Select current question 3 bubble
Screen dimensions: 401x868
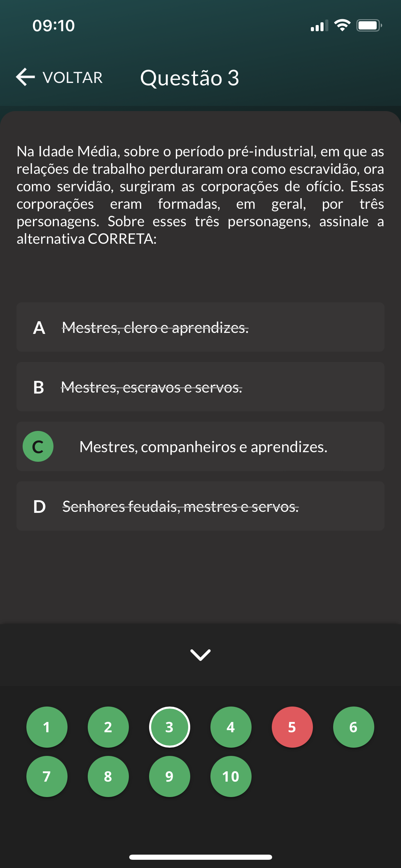(x=170, y=727)
